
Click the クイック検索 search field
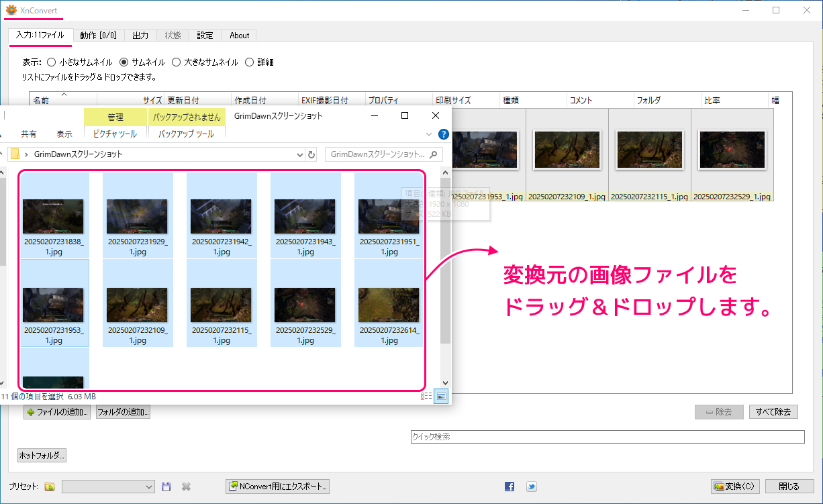pyautogui.click(x=607, y=437)
